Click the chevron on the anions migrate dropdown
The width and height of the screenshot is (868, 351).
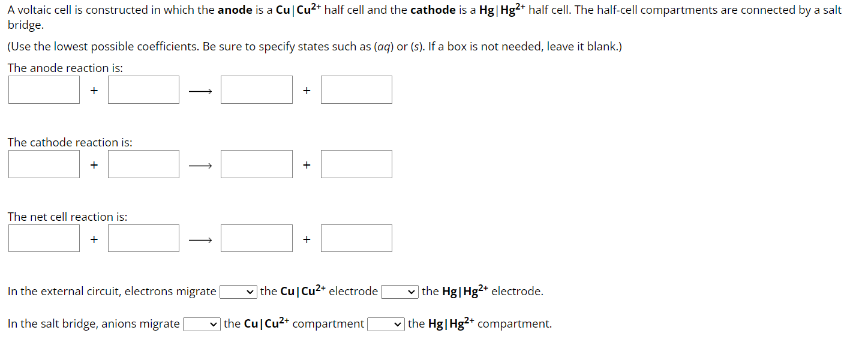point(213,323)
